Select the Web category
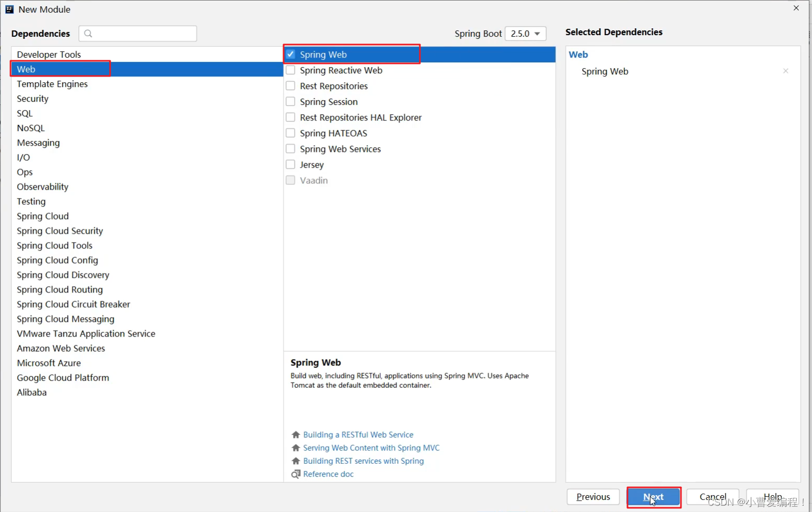812x512 pixels. point(147,69)
